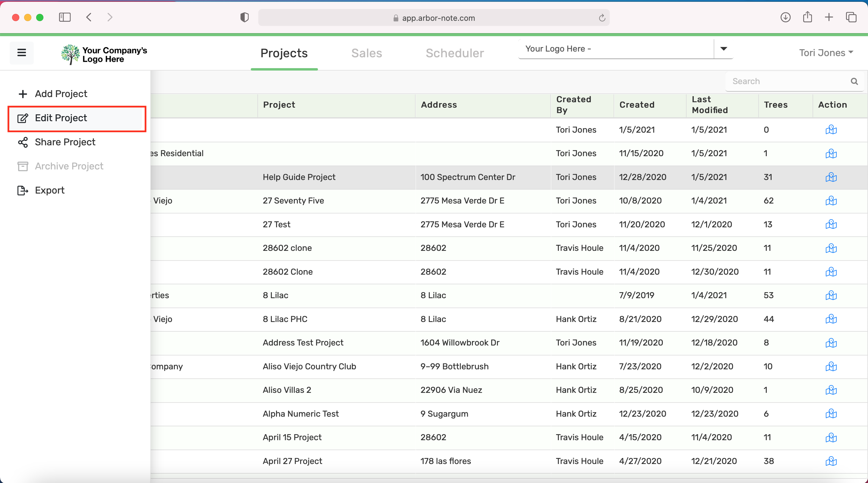Go back in Safari
868x483 pixels.
[x=89, y=17]
